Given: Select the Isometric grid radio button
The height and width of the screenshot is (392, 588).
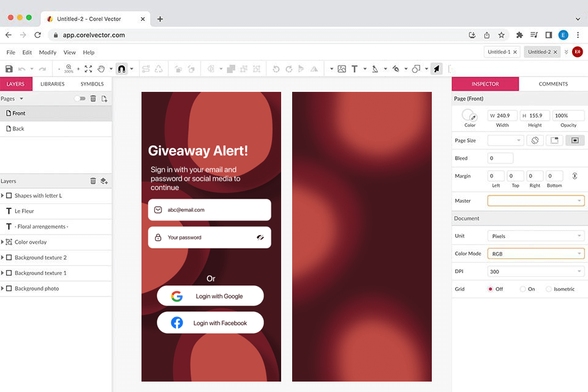Looking at the screenshot, I should tap(549, 289).
